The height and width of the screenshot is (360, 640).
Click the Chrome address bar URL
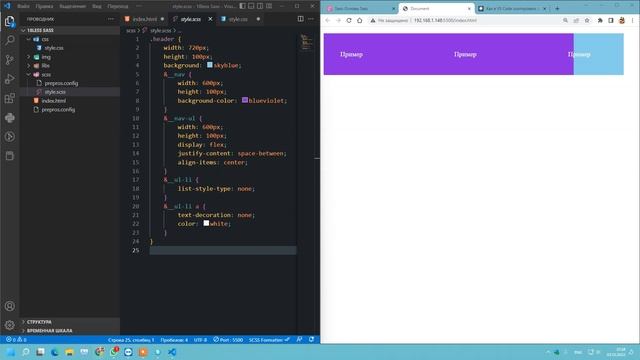[x=445, y=20]
